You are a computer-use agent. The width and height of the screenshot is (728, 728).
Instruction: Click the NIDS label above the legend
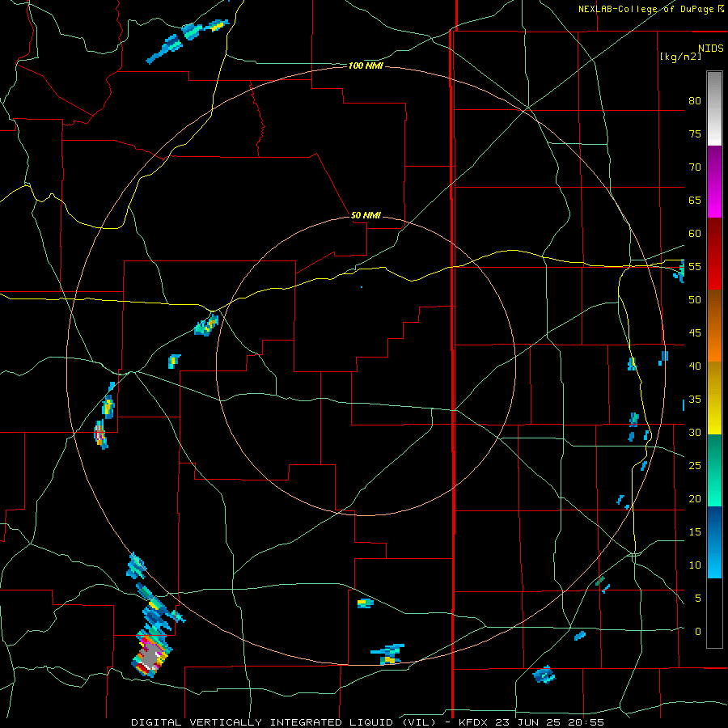click(x=711, y=49)
